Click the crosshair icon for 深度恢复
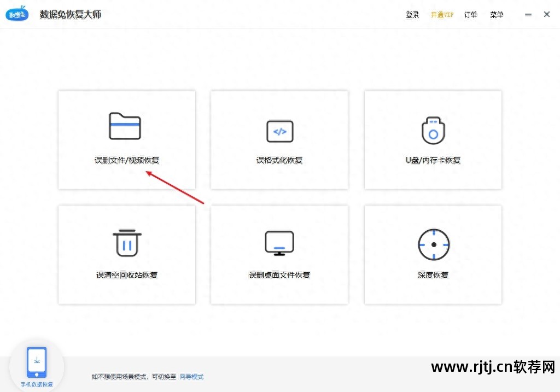Image resolution: width=560 pixels, height=392 pixels. [433, 245]
